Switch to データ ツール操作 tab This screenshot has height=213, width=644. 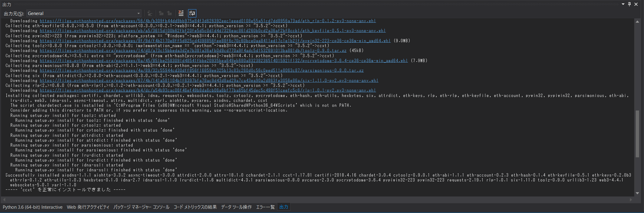pyautogui.click(x=236, y=207)
